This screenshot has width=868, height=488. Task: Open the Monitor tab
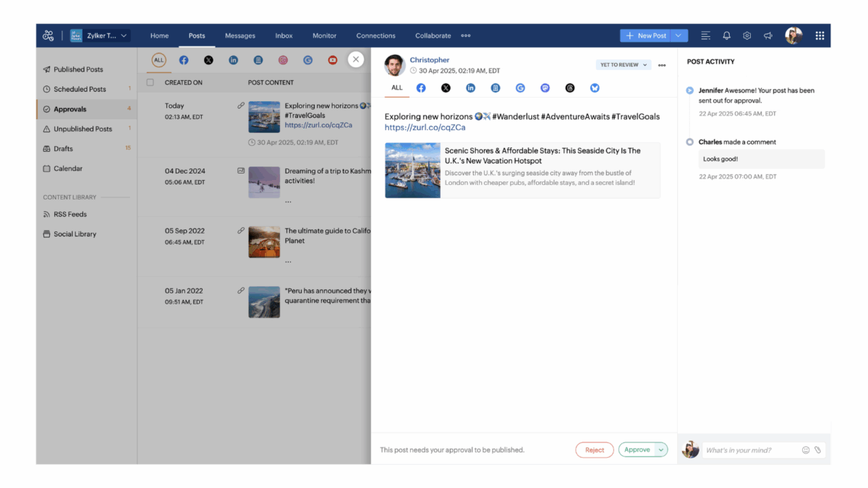click(324, 35)
